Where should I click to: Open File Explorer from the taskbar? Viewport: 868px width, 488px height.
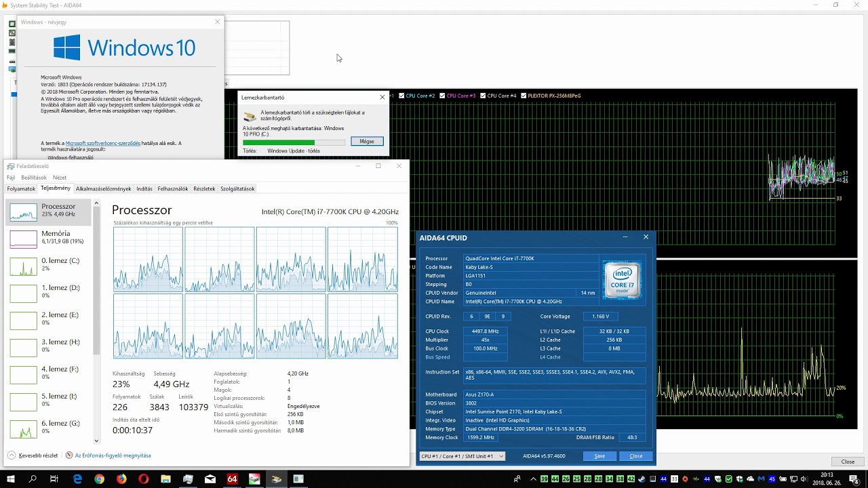(165, 479)
